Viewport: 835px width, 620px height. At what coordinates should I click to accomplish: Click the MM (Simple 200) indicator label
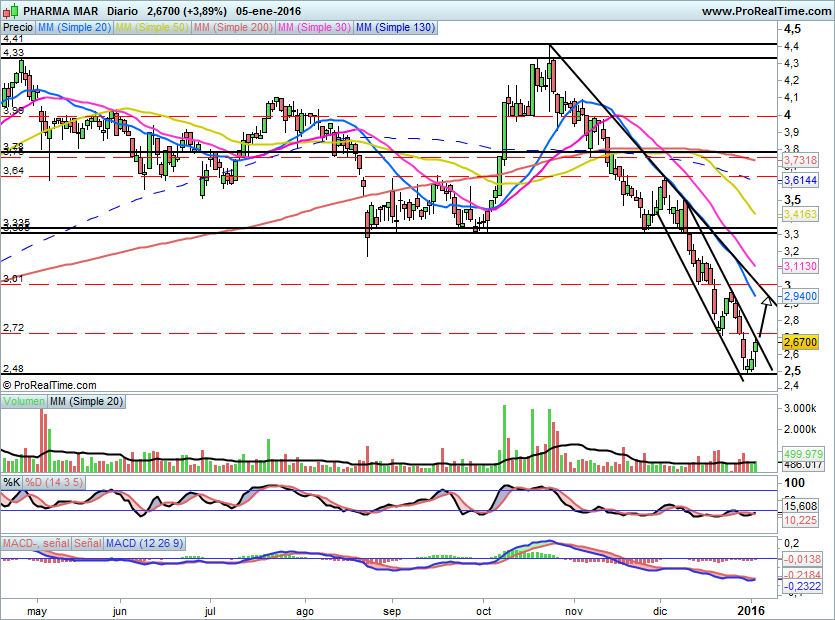[x=233, y=28]
